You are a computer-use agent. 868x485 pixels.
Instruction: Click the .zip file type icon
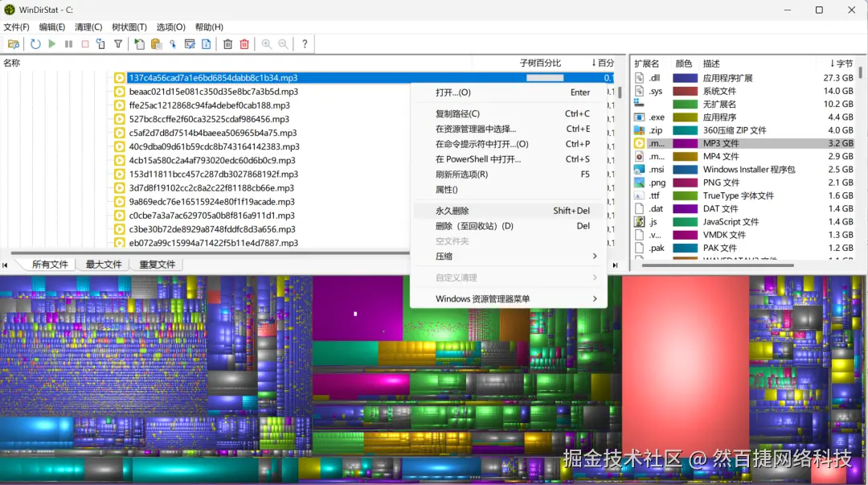click(640, 130)
